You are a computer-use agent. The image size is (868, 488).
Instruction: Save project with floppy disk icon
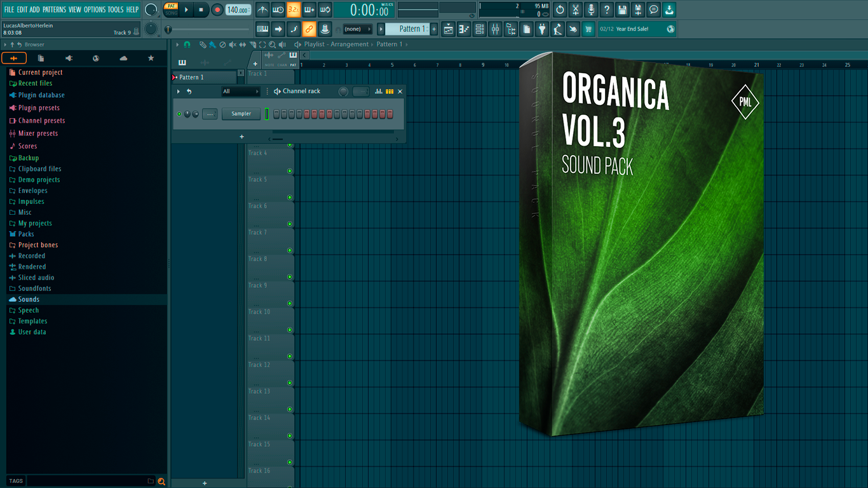(x=622, y=10)
